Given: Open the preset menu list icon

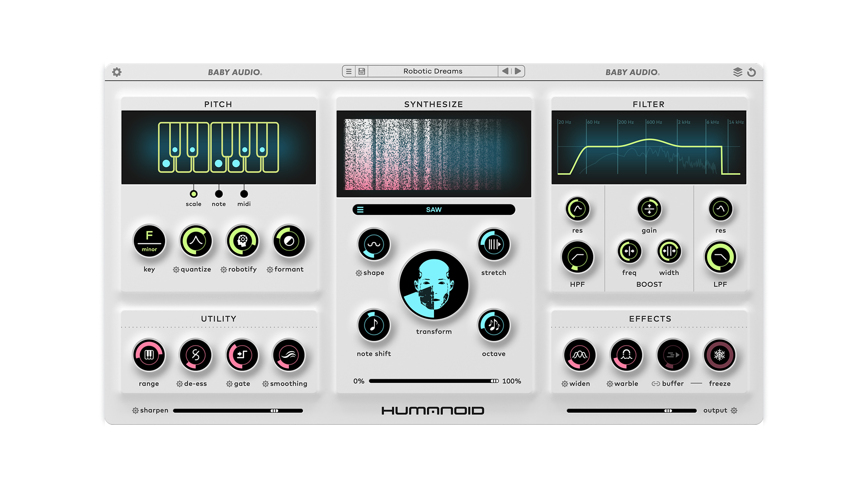Looking at the screenshot, I should click(349, 71).
